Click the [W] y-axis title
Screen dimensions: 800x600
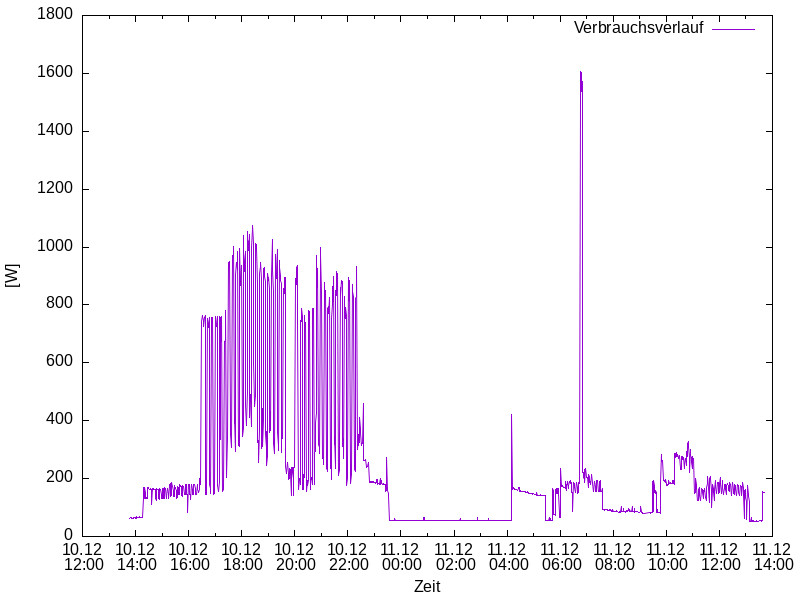click(x=13, y=275)
